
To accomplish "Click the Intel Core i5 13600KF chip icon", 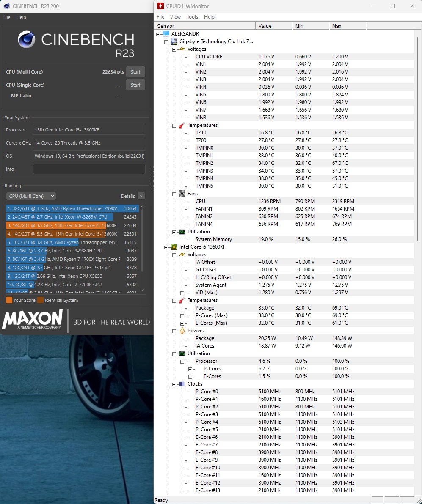I will [x=174, y=247].
